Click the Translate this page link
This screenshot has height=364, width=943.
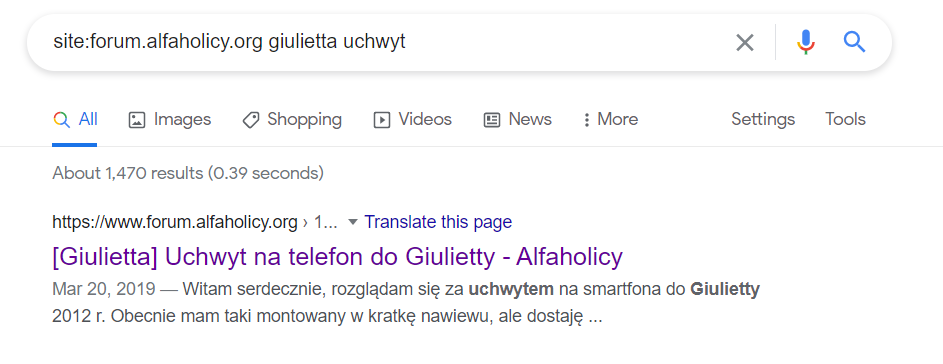tap(438, 222)
